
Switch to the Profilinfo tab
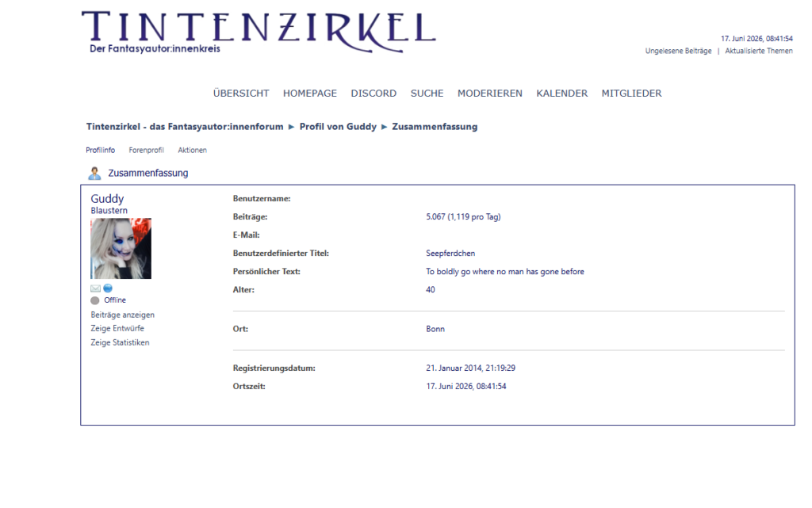(x=101, y=150)
